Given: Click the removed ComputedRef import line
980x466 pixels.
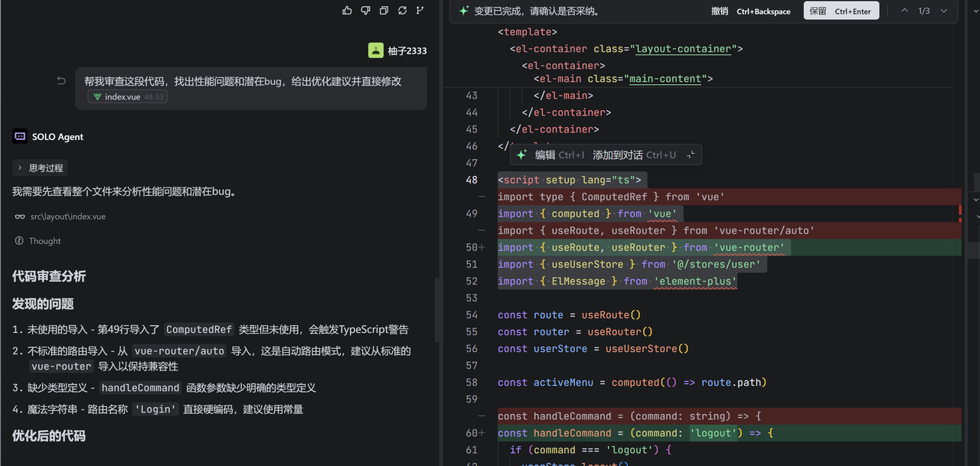Looking at the screenshot, I should tap(729, 197).
